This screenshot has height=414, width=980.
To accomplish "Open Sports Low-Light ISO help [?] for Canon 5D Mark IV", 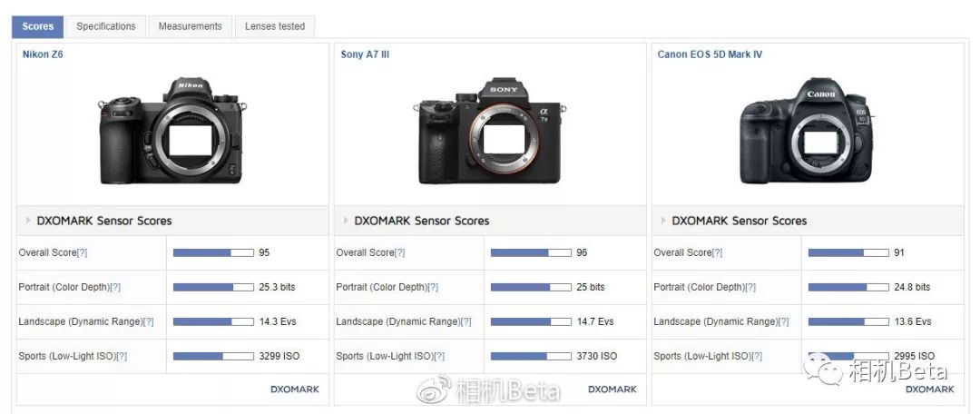I will tap(756, 356).
